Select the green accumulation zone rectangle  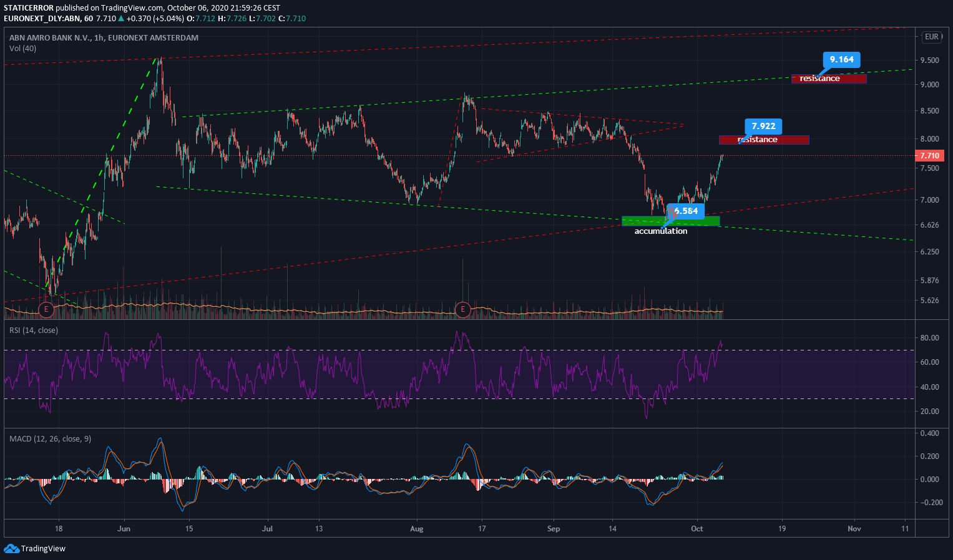pos(671,221)
